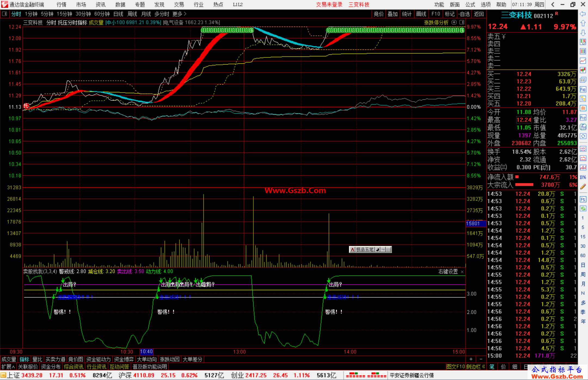Click the FS icon in right sidebar
This screenshot has width=588, height=380.
[583, 199]
